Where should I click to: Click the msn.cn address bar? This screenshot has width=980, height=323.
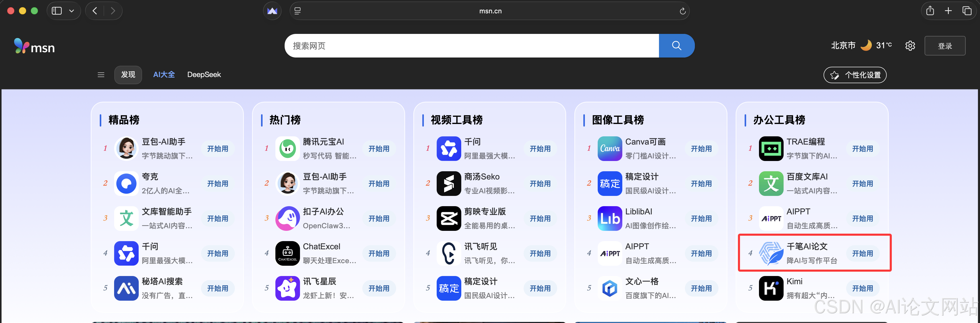coord(490,11)
